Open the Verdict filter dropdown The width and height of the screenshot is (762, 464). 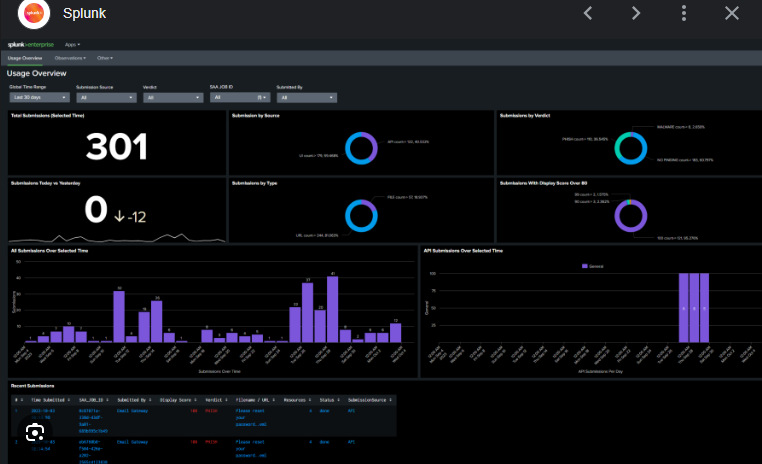tap(173, 98)
